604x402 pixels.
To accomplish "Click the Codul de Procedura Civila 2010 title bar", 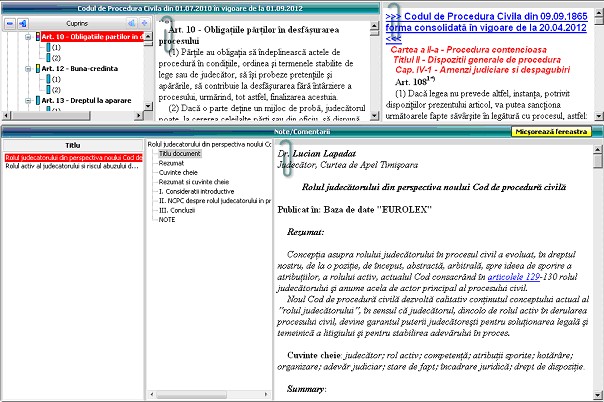I will tap(190, 8).
